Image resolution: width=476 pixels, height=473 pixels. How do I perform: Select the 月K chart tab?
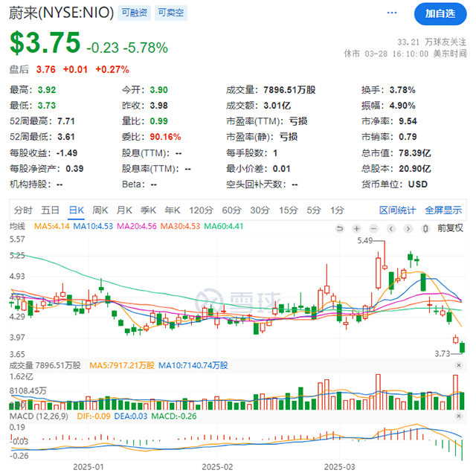coord(124,210)
